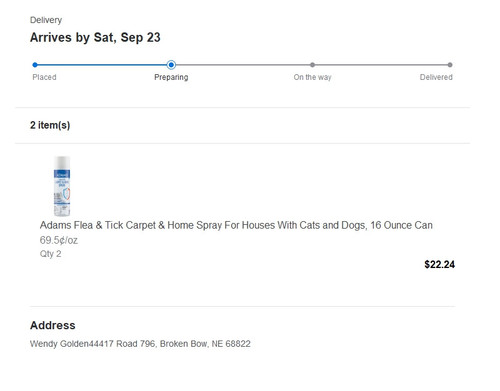Image resolution: width=500 pixels, height=391 pixels.
Task: Click the On the way step label
Action: click(x=312, y=77)
